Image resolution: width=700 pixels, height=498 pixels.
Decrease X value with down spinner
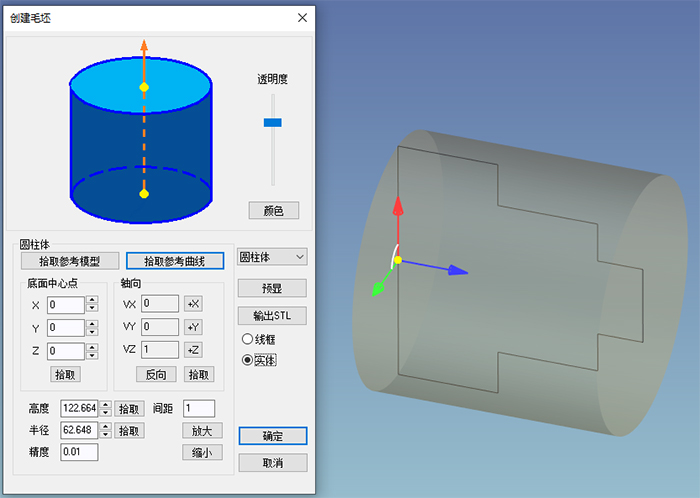pyautogui.click(x=92, y=309)
